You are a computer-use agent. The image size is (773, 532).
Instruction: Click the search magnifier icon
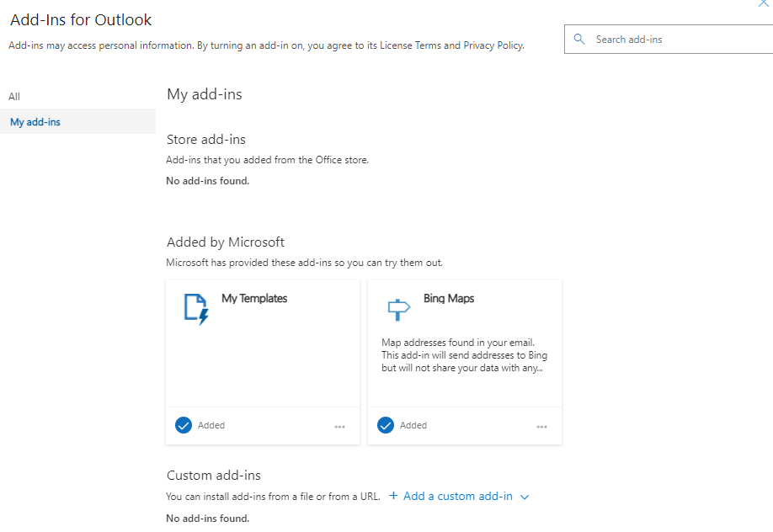pyautogui.click(x=579, y=39)
